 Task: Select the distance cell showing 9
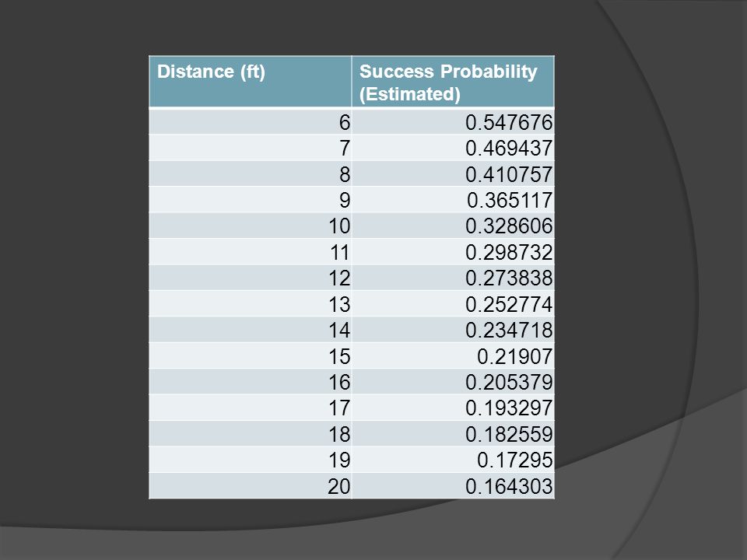tap(251, 200)
